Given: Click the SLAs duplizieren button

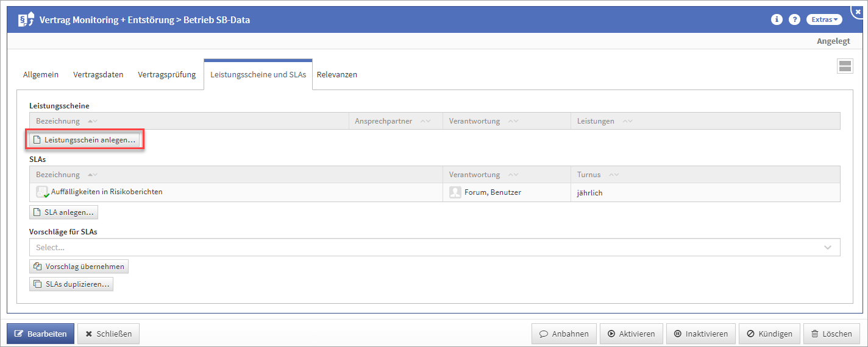Looking at the screenshot, I should pos(71,284).
